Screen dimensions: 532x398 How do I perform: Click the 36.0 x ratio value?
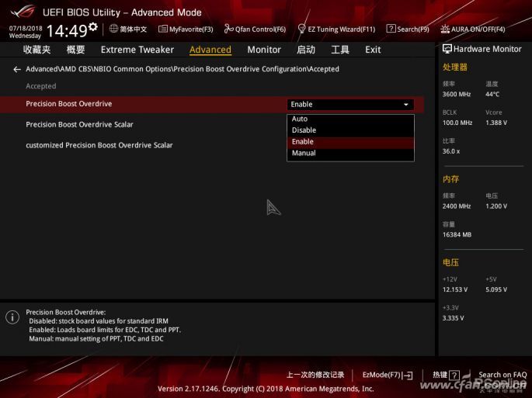click(x=451, y=151)
